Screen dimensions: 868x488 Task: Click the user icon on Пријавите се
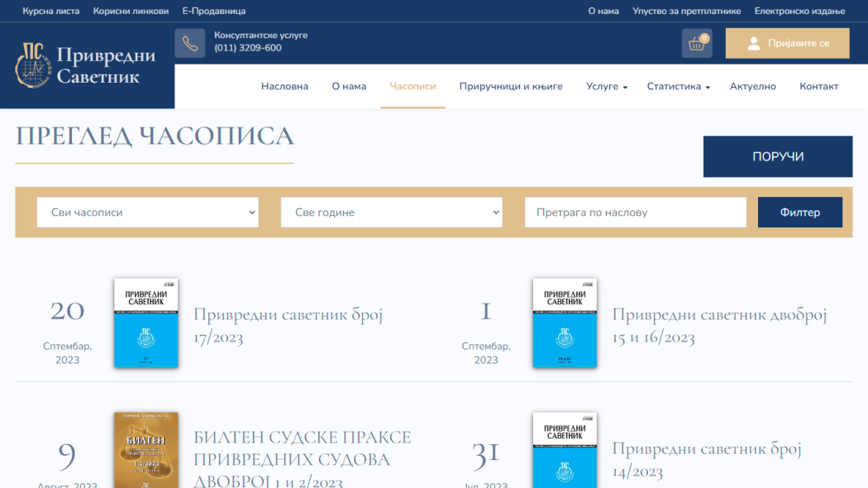pos(755,43)
